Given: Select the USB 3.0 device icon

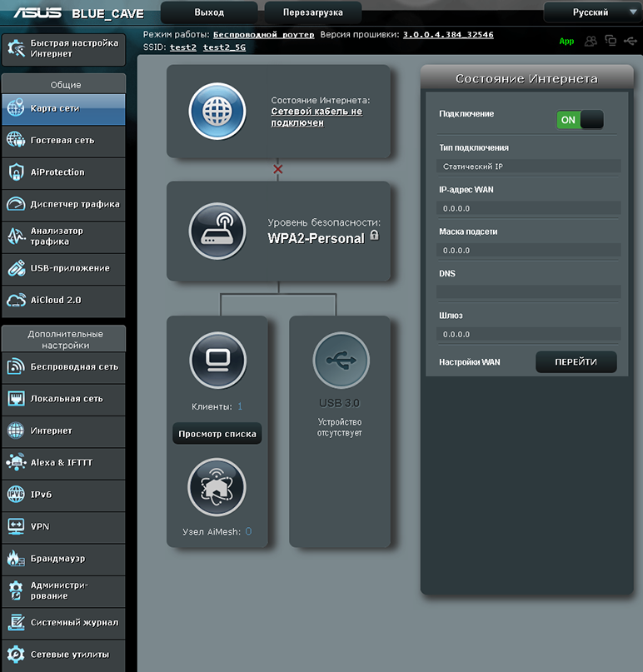Looking at the screenshot, I should tap(341, 360).
